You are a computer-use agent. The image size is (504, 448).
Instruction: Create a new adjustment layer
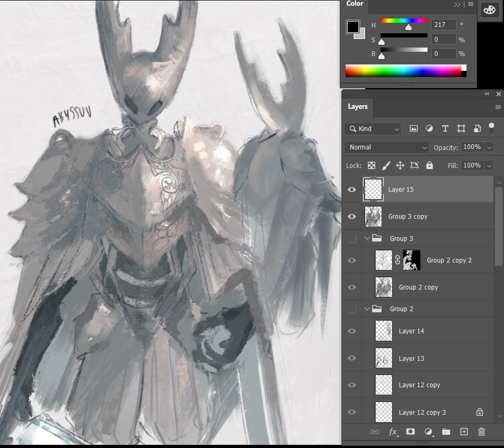pos(429,432)
